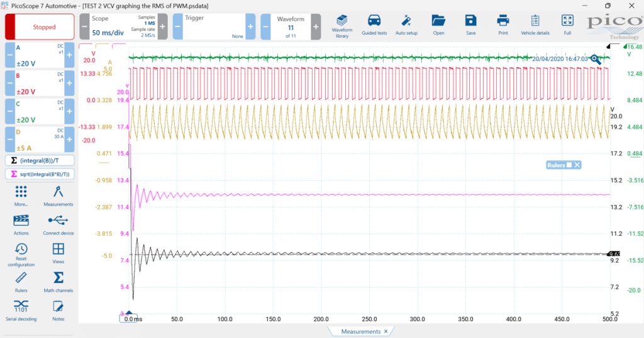Close the Rulers legend

click(577, 165)
